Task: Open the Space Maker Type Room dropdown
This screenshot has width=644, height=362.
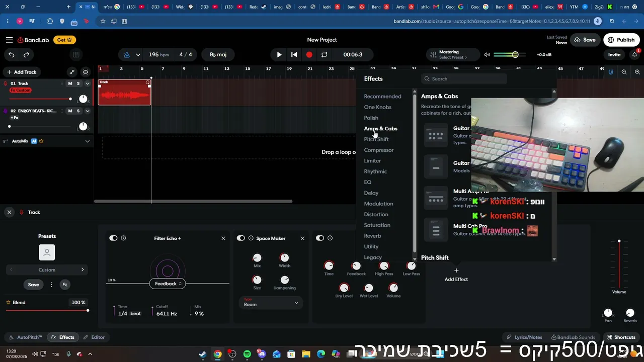Action: pyautogui.click(x=271, y=302)
